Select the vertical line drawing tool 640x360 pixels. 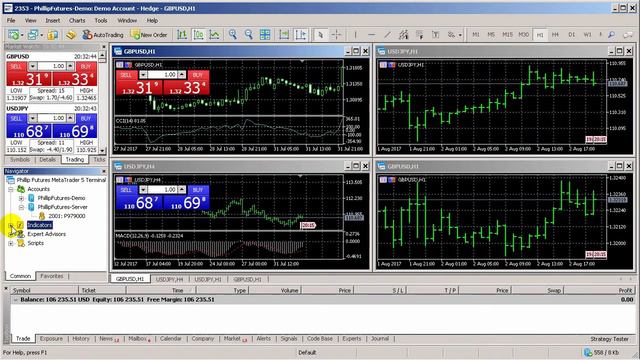(x=356, y=35)
